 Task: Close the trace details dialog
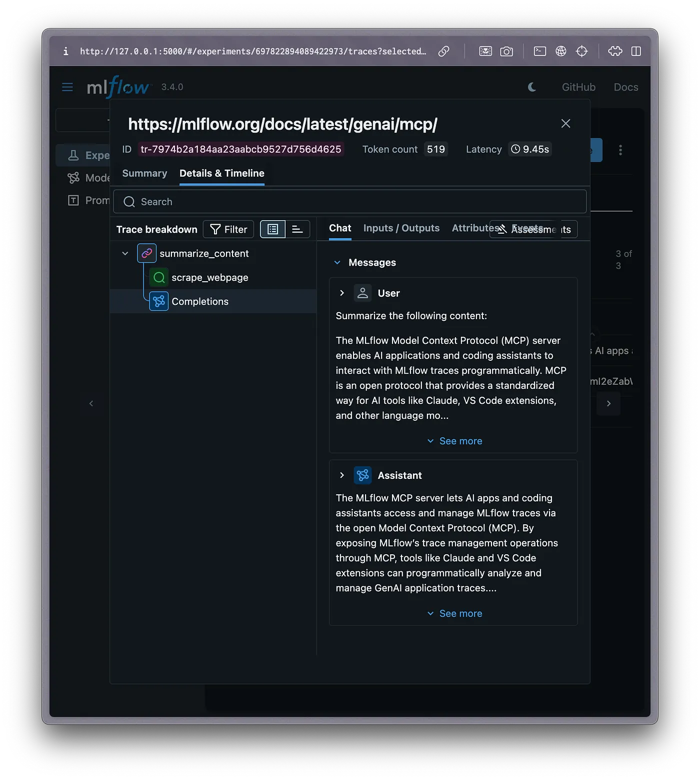click(565, 124)
